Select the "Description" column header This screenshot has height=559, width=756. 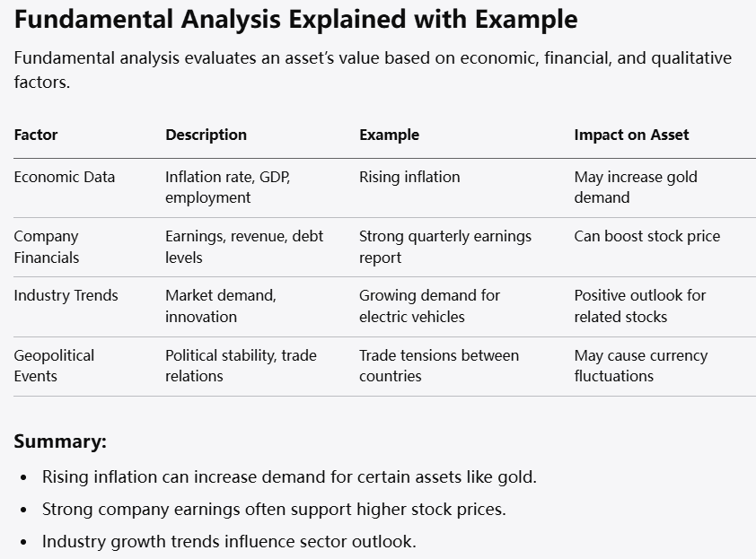click(206, 135)
